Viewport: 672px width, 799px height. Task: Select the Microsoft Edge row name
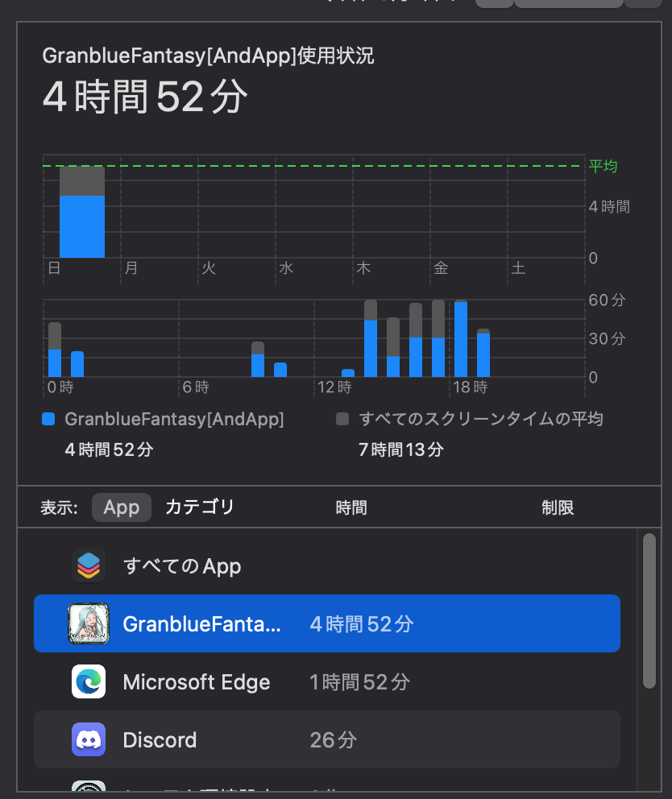[x=197, y=682]
